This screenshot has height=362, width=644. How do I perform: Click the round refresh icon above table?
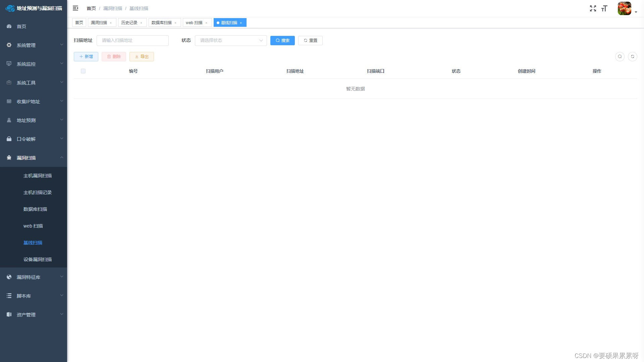pyautogui.click(x=633, y=57)
